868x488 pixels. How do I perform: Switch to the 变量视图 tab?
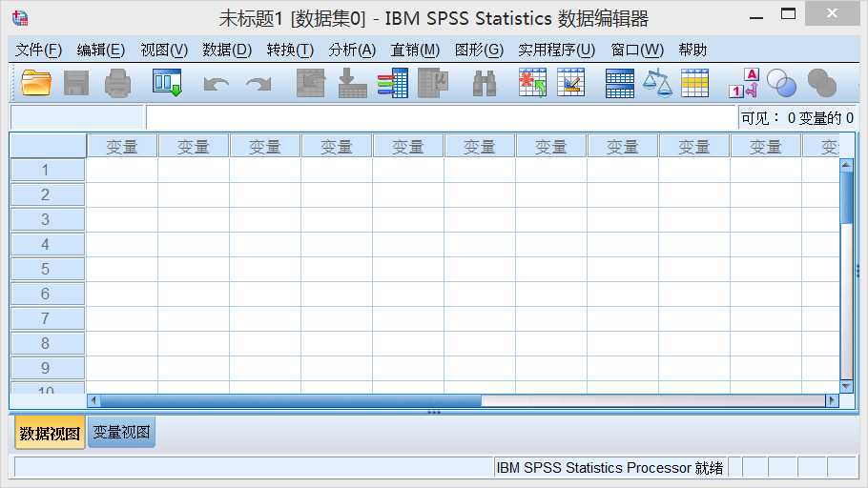pyautogui.click(x=121, y=432)
